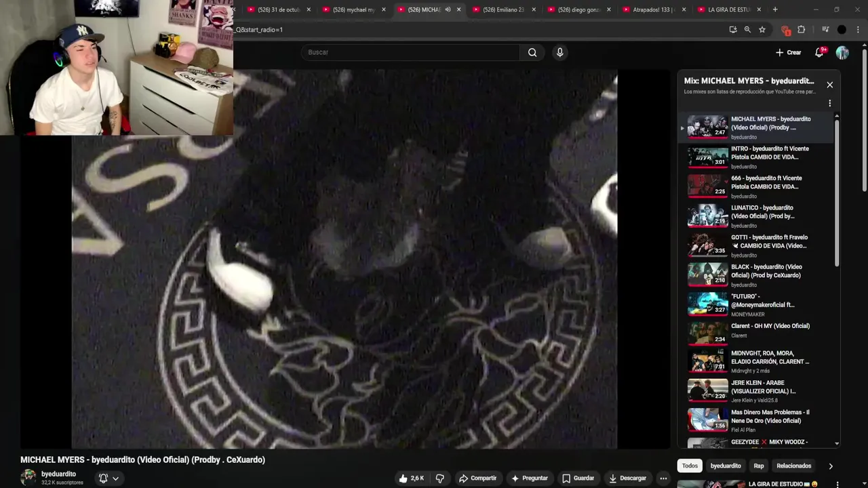Mute the playing MICHAEL tab speaker icon
This screenshot has height=488, width=868.
(x=448, y=9)
